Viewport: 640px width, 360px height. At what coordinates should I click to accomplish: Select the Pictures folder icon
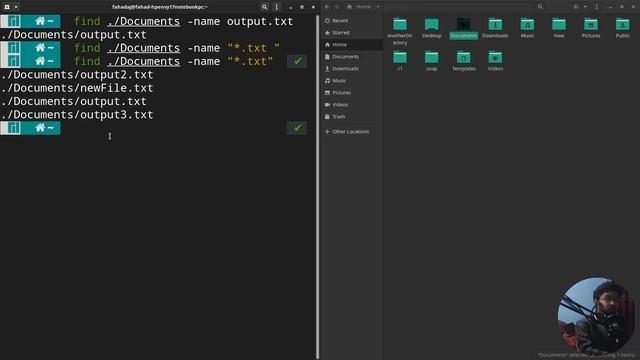click(591, 24)
